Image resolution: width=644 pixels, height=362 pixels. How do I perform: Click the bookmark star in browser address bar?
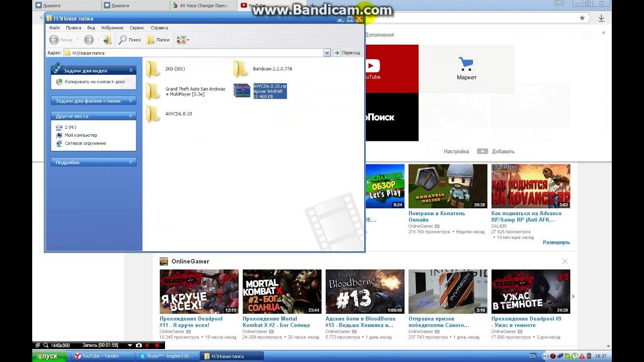582,18
